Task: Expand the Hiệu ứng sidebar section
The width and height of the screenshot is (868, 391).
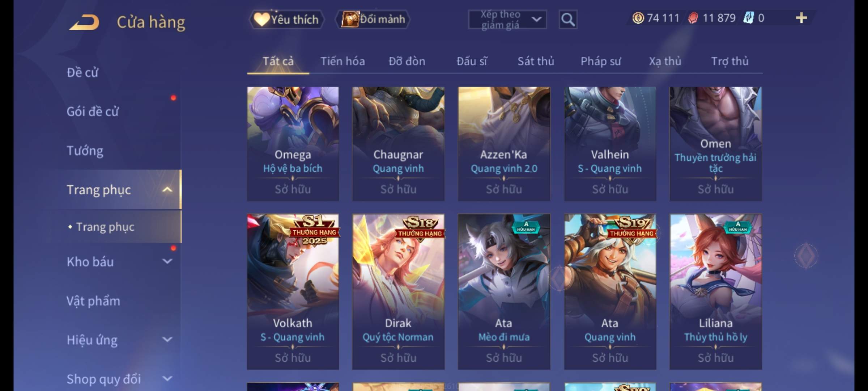Action: tap(167, 339)
